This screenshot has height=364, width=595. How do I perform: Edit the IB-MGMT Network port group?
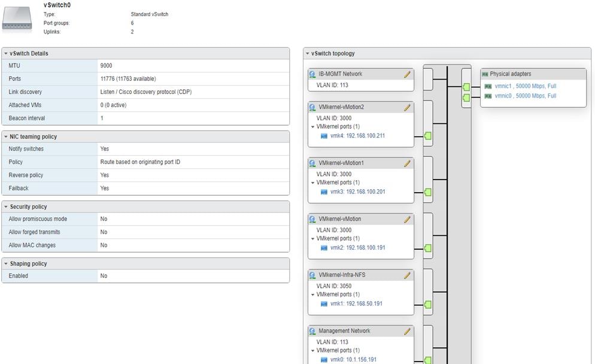tap(407, 74)
